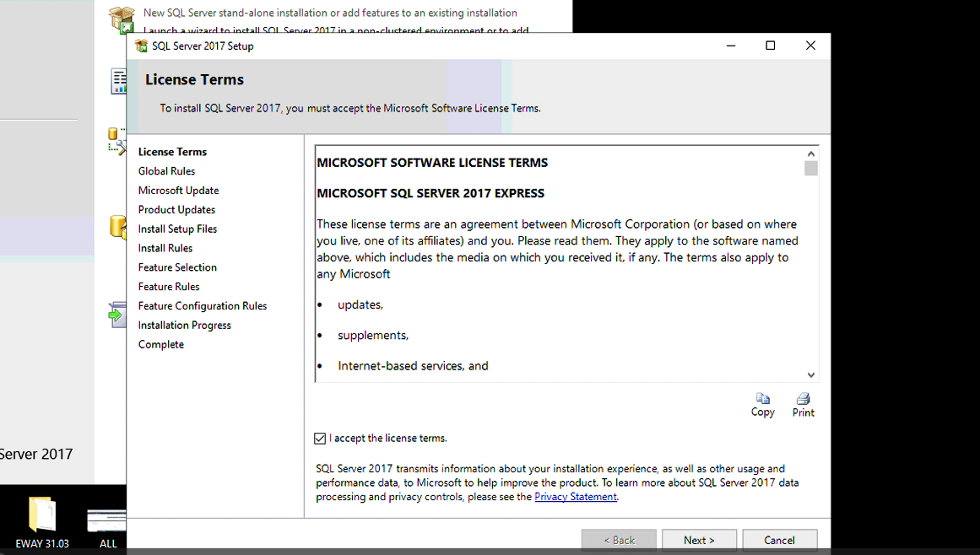
Task: Click the MICROSOFT SQL SERVER 2017 EXPRESS heading
Action: click(430, 193)
